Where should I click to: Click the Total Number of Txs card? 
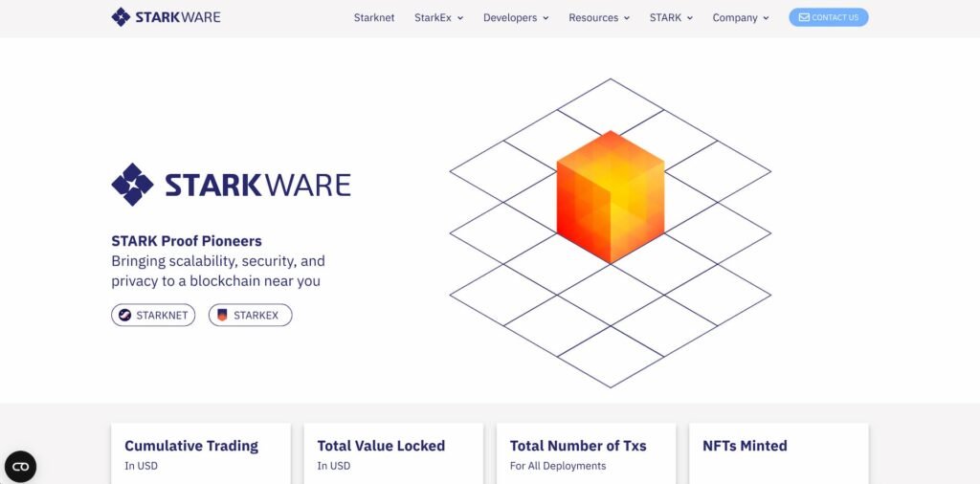tap(586, 453)
